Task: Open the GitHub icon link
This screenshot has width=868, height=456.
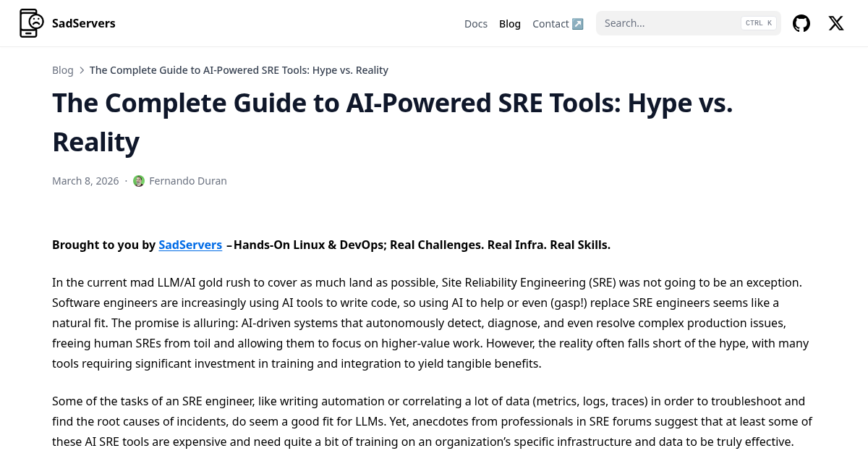Action: point(801,23)
